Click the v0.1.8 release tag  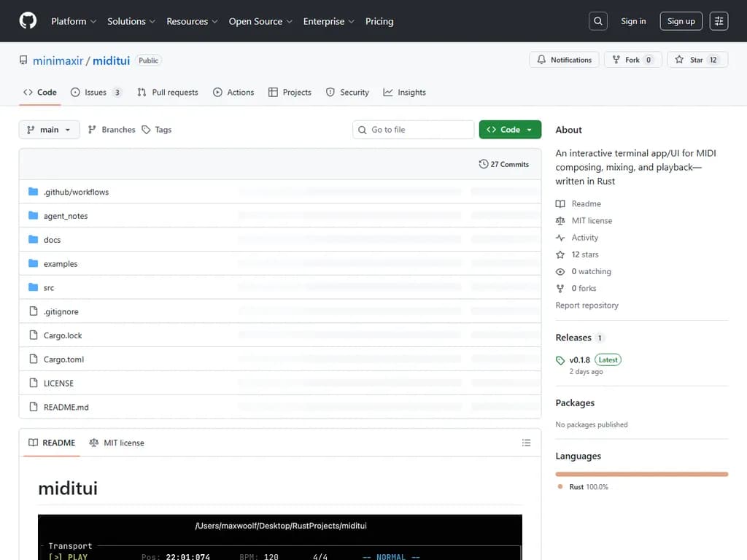579,359
